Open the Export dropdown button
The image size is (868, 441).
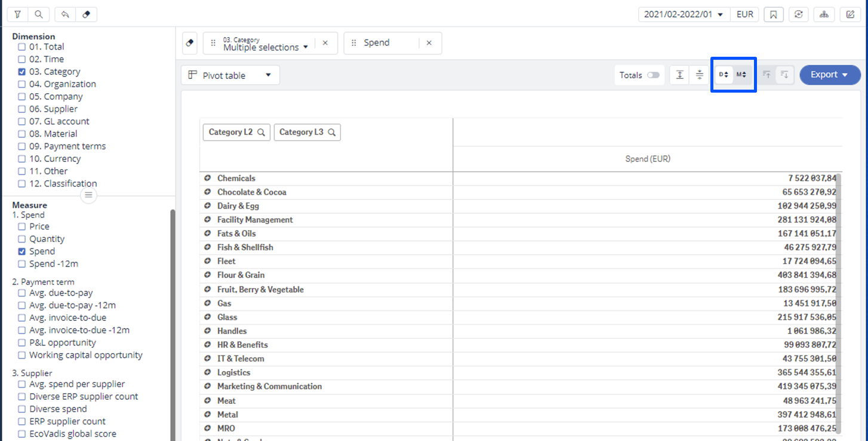829,75
